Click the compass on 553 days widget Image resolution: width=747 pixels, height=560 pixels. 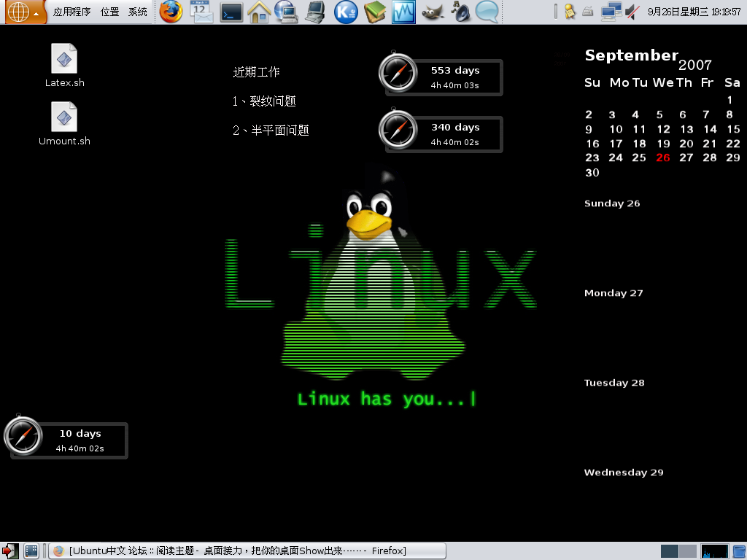[398, 73]
